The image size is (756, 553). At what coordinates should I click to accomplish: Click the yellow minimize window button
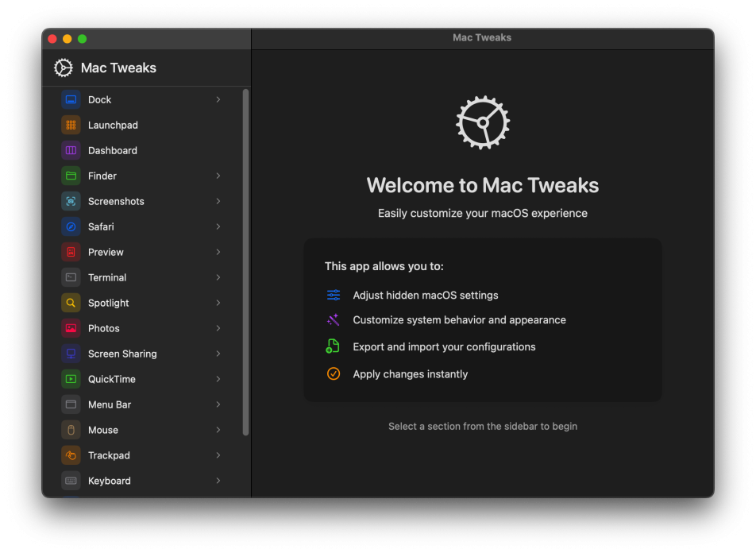(x=67, y=39)
